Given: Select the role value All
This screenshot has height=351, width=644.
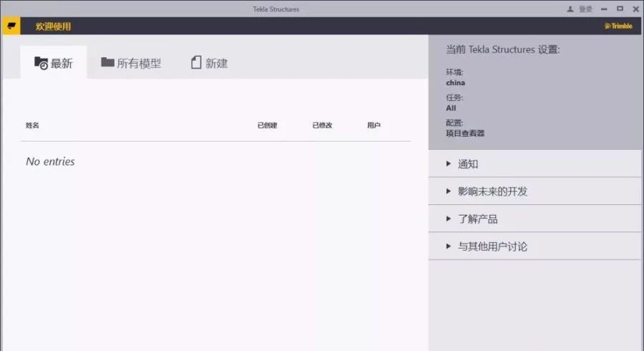Looking at the screenshot, I should (x=451, y=108).
